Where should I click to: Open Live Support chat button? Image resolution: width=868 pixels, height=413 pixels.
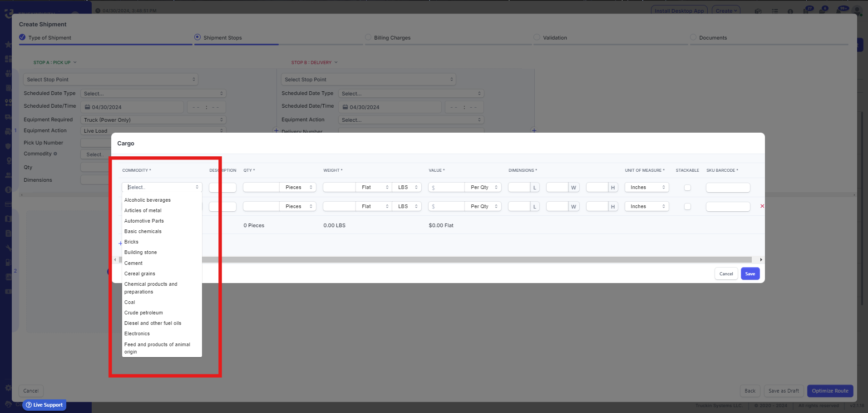coord(44,405)
